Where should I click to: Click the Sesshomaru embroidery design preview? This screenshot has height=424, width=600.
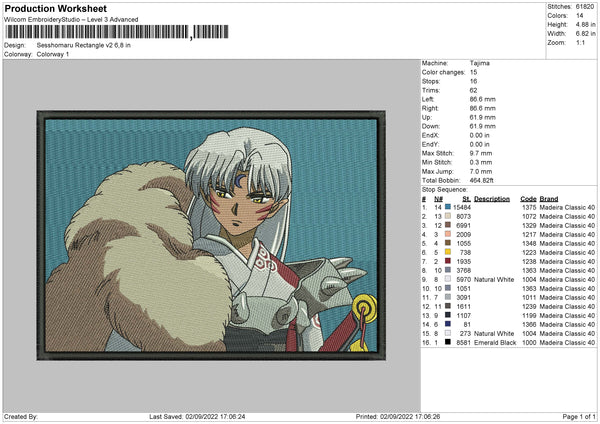(x=211, y=235)
